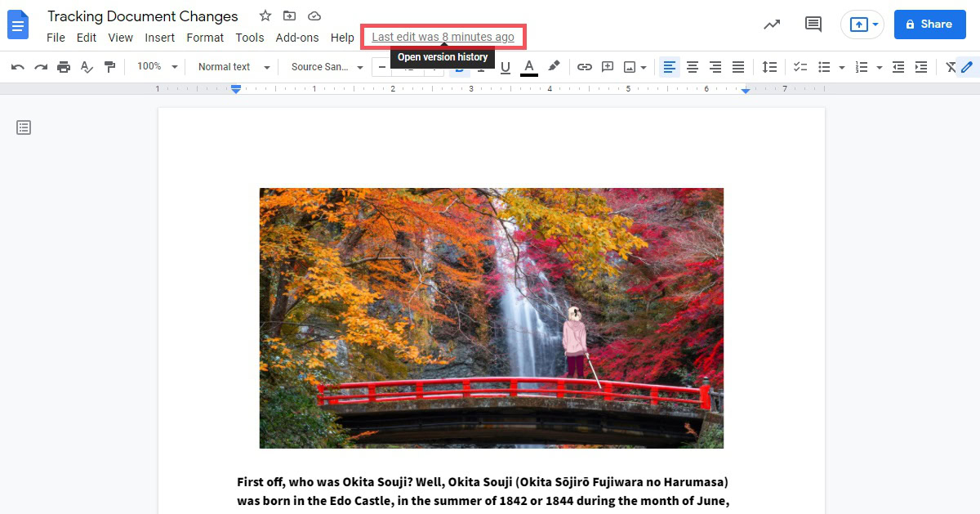Show the document outline icon
This screenshot has height=514, width=980.
(x=24, y=127)
